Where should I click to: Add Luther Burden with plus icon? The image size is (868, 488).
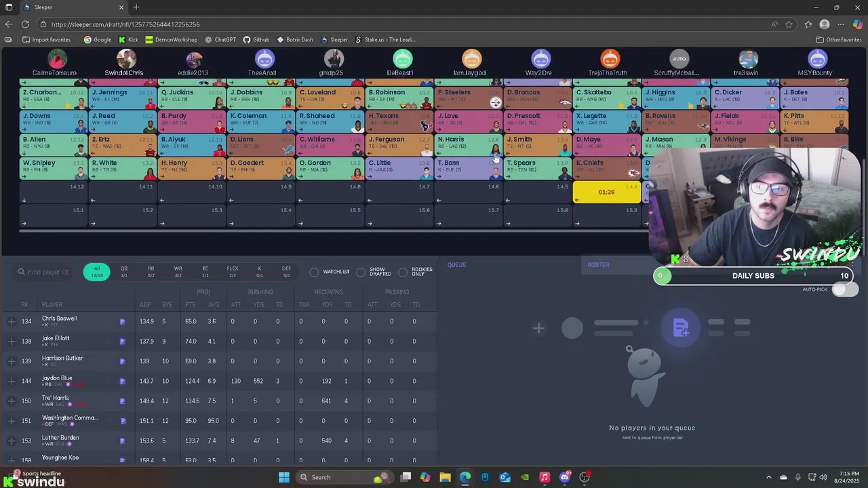click(x=12, y=441)
